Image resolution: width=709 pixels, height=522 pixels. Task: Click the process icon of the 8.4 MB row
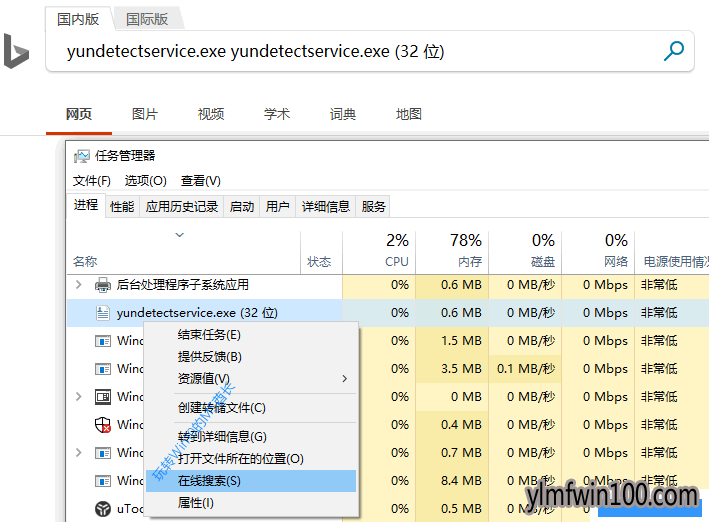103,481
